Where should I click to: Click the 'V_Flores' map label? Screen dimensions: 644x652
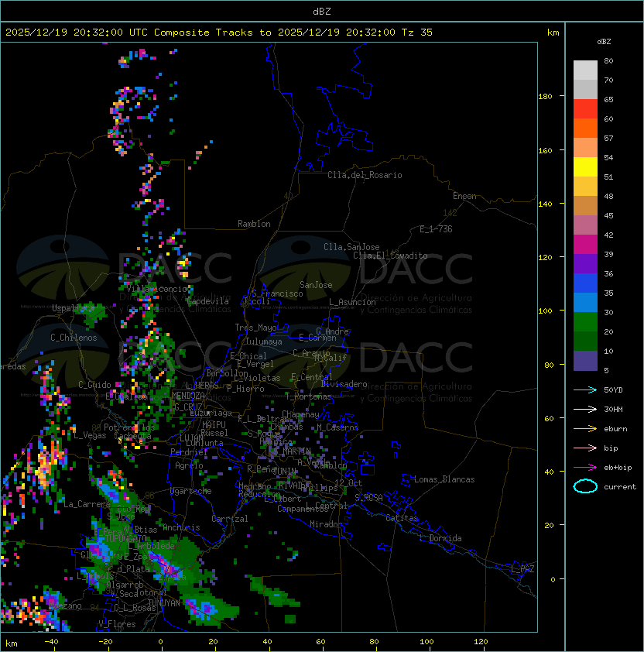click(117, 624)
